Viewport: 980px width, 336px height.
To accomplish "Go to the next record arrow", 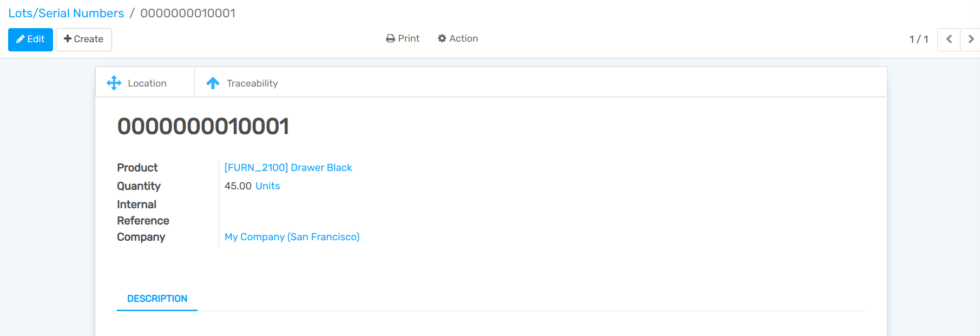I will pos(970,39).
